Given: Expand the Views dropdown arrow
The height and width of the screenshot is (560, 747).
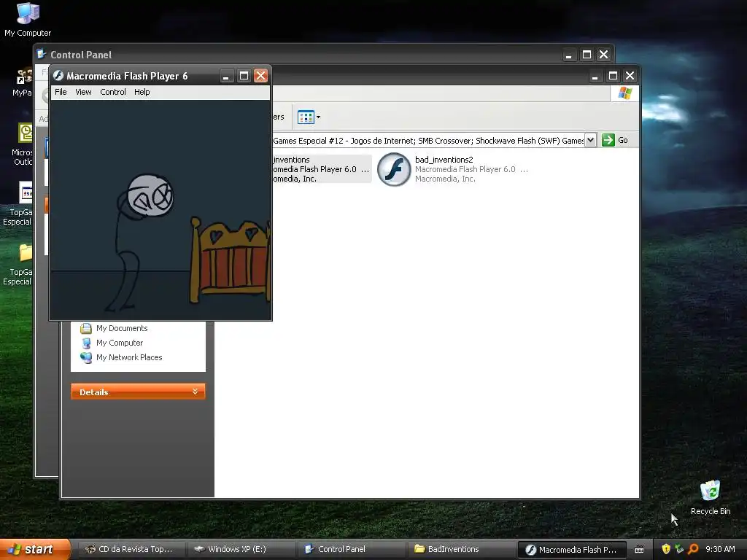Looking at the screenshot, I should 318,117.
